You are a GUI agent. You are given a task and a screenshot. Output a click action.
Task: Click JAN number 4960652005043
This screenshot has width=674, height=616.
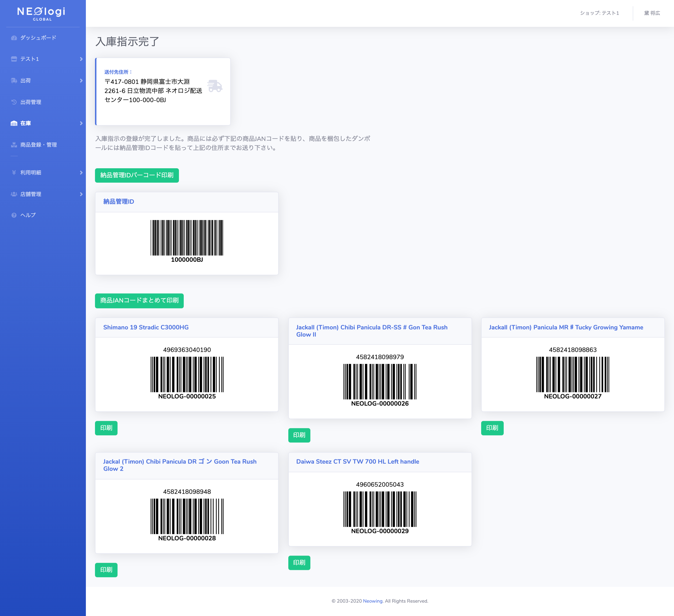click(x=380, y=484)
